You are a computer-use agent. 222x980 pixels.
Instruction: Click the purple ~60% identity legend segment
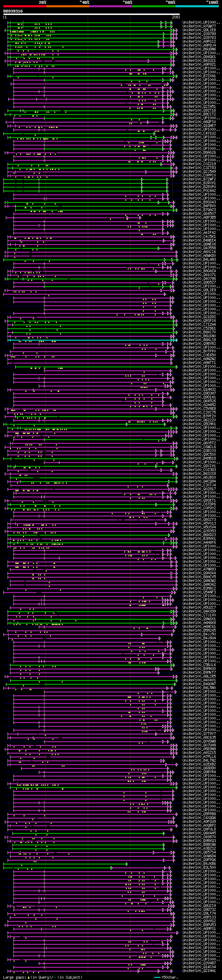click(111, 6)
